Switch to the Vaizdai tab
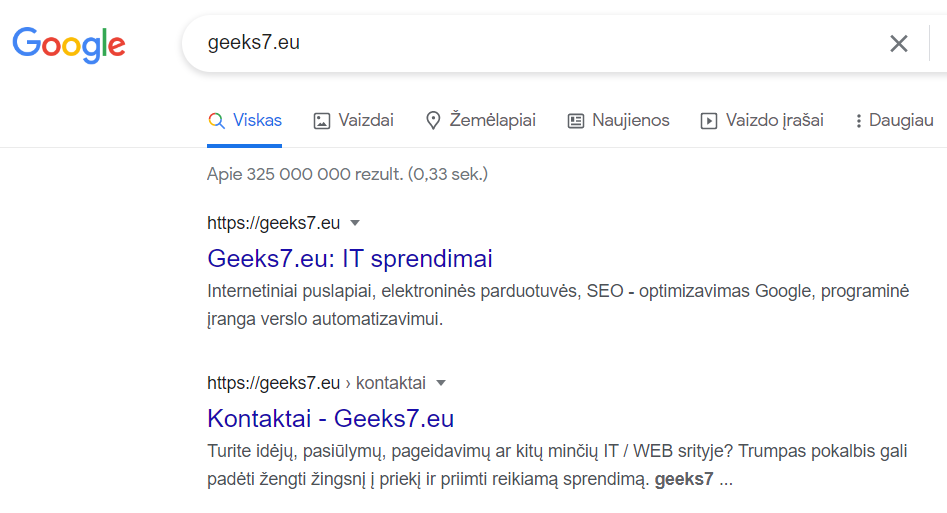 pyautogui.click(x=353, y=120)
